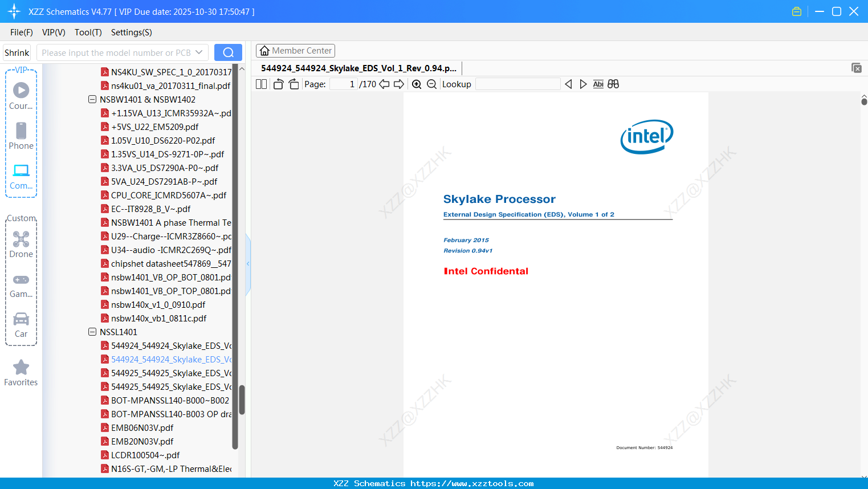The width and height of the screenshot is (868, 489).
Task: Click the Shrink button
Action: [x=17, y=52]
